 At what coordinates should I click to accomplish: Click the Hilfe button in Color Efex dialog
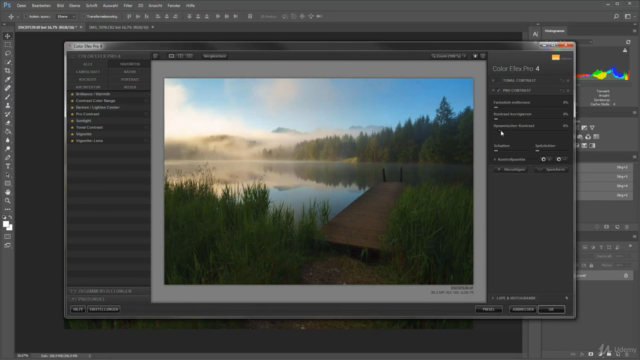point(78,309)
